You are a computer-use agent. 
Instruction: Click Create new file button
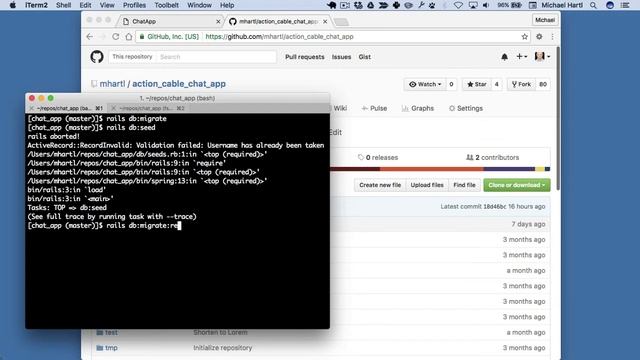tap(380, 185)
